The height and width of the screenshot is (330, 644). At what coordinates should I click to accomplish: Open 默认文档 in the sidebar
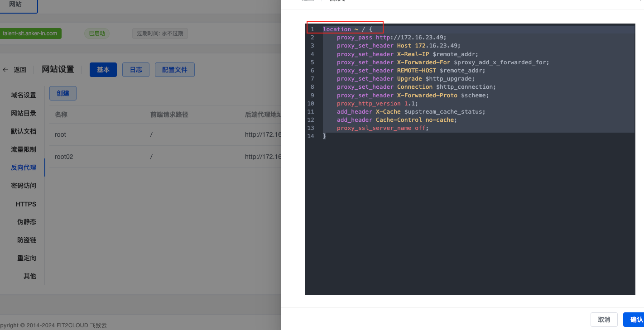pos(24,131)
